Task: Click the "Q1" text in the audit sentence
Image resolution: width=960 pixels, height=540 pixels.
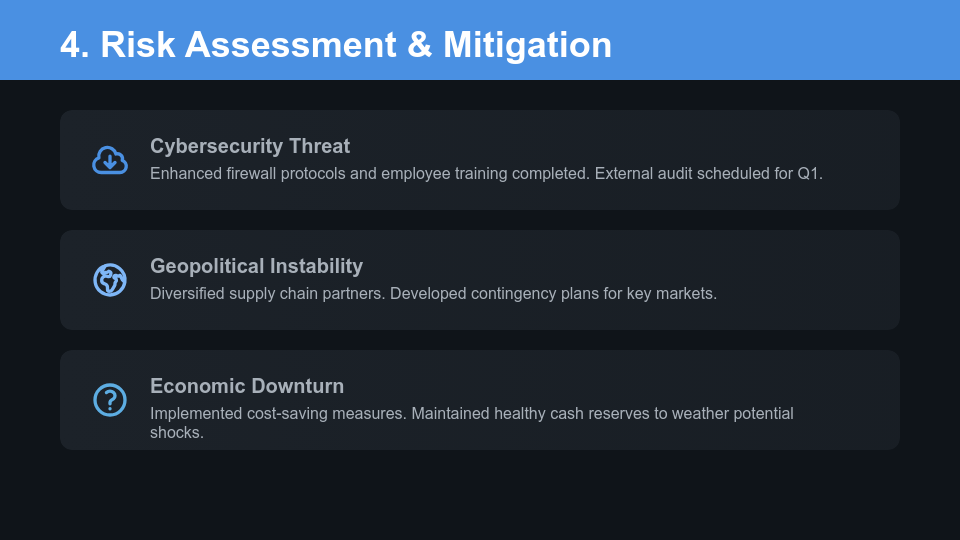Action: (808, 173)
